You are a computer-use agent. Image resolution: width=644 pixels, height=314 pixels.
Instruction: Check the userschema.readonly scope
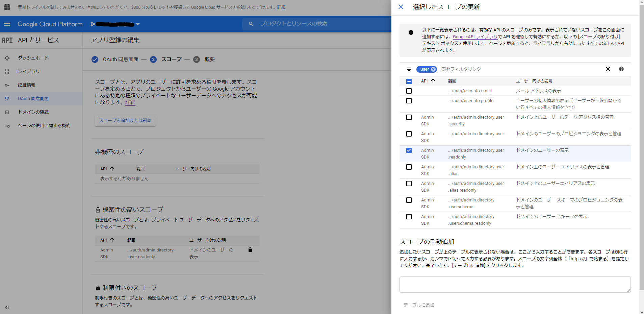[409, 217]
